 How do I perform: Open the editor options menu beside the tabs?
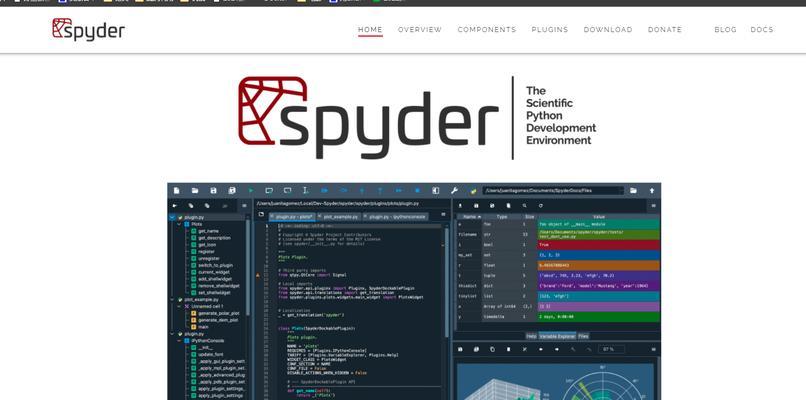coord(443,214)
